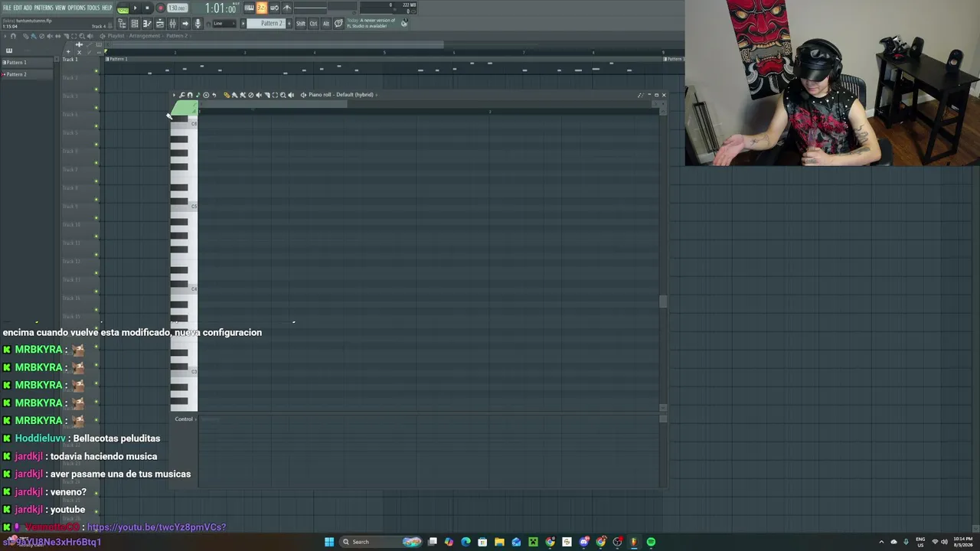Open the HELP menu
This screenshot has width=980, height=551.
[x=107, y=8]
